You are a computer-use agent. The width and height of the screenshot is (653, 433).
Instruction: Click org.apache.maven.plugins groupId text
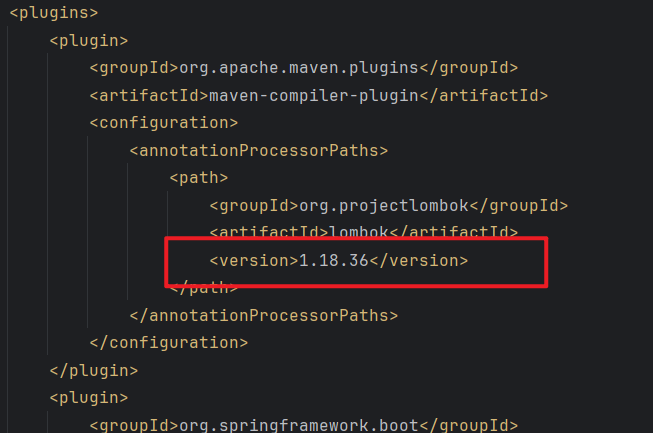point(299,68)
